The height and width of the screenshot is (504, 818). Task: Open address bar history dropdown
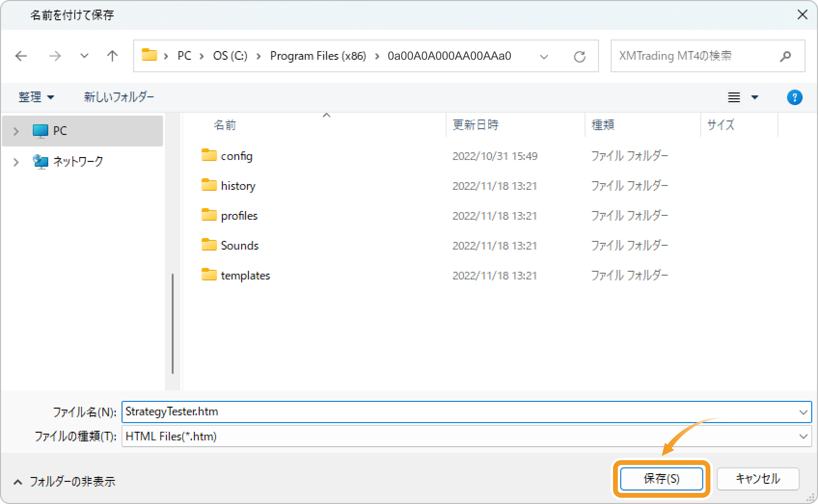(544, 56)
